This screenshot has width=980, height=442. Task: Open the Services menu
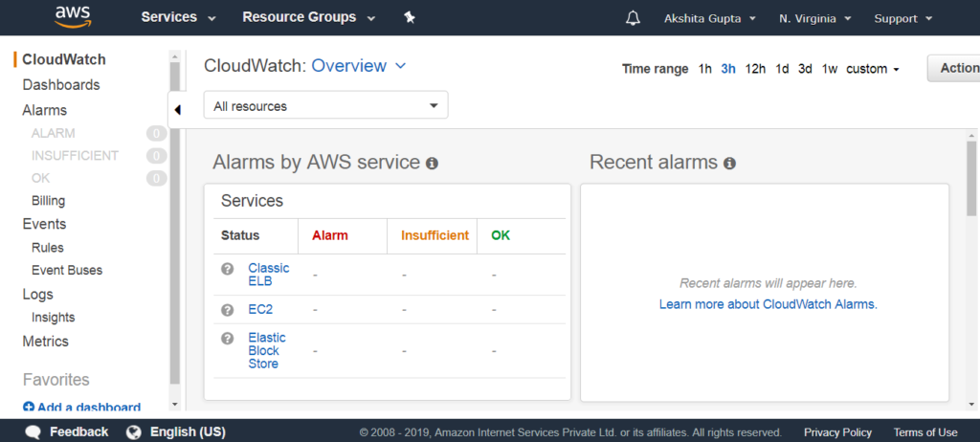178,17
